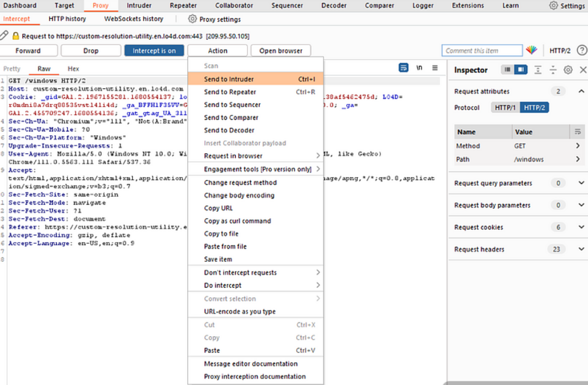The width and height of the screenshot is (588, 385).
Task: Click the pencil edit target icon
Action: (x=4, y=35)
